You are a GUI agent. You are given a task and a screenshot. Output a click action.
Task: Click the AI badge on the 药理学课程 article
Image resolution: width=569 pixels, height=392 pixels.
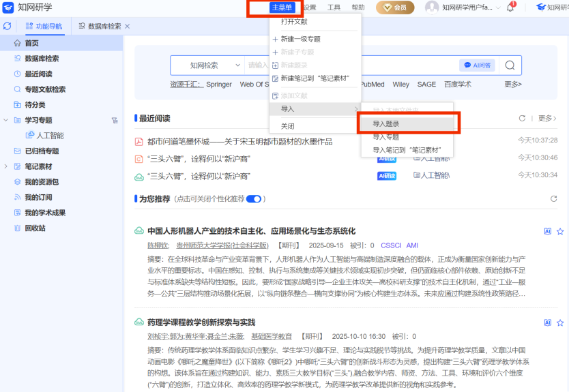tap(547, 322)
